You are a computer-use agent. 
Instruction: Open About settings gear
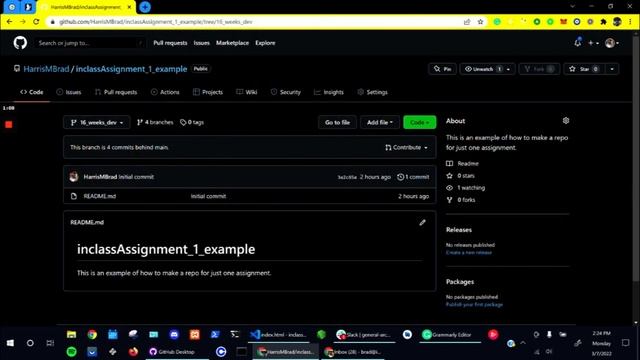pos(566,120)
